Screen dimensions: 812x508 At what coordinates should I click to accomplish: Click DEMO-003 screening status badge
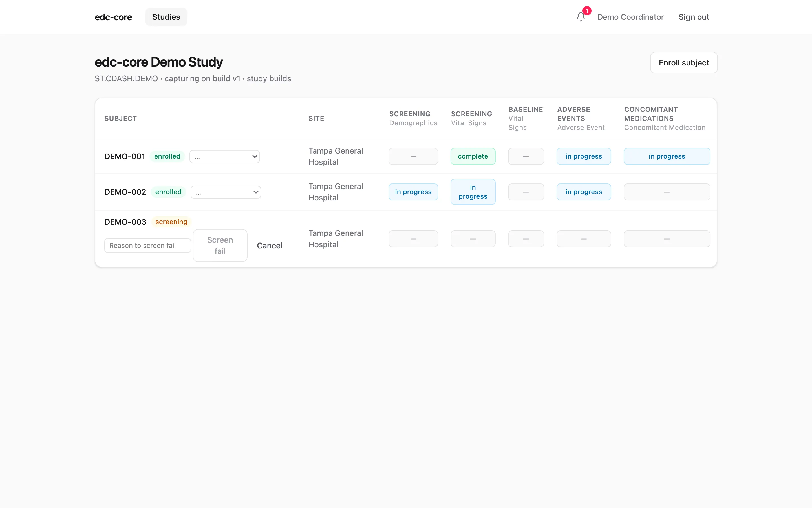(x=171, y=222)
